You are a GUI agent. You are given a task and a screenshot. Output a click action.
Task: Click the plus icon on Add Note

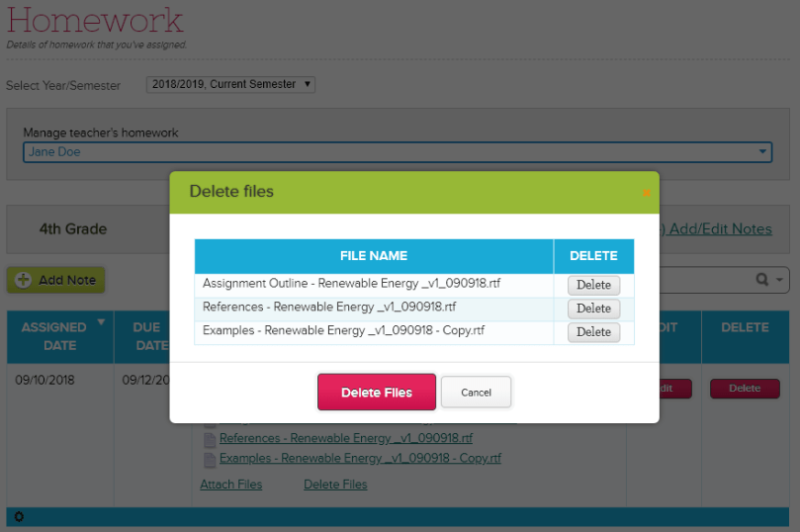(23, 280)
